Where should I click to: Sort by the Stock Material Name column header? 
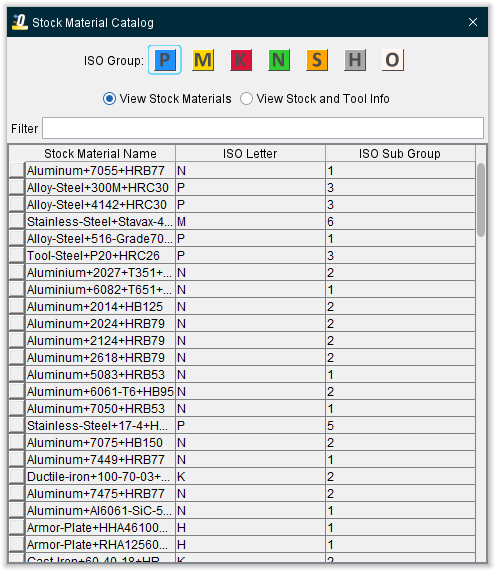pyautogui.click(x=100, y=153)
